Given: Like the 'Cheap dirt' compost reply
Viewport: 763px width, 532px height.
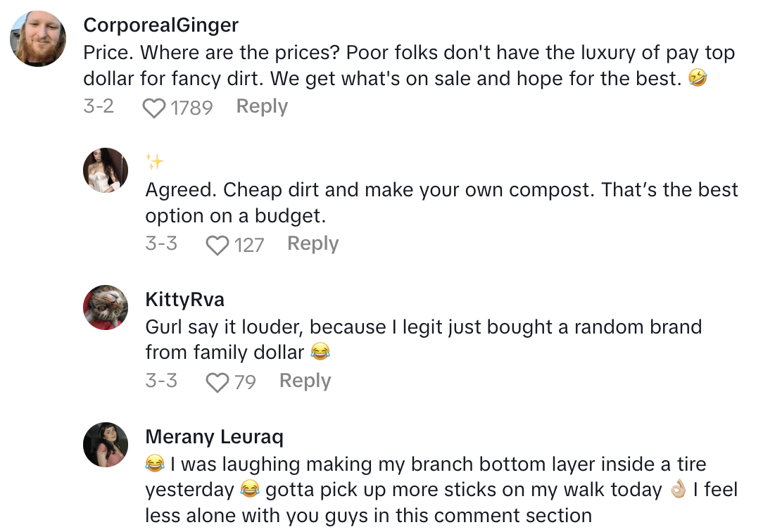Looking at the screenshot, I should point(217,245).
